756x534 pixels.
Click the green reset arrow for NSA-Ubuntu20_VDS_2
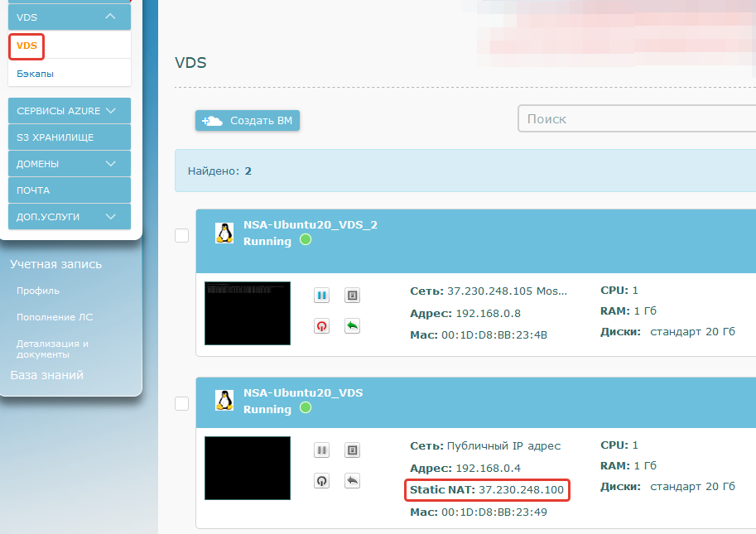click(x=352, y=325)
